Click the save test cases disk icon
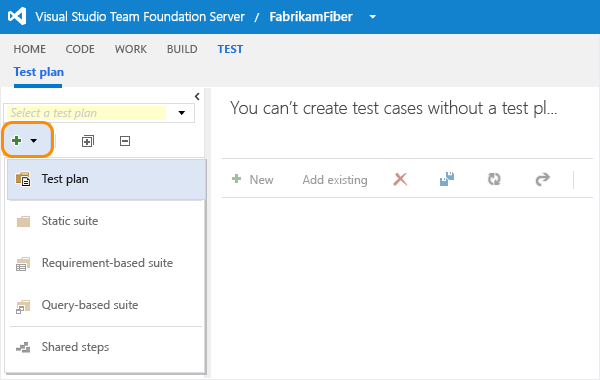 447,179
